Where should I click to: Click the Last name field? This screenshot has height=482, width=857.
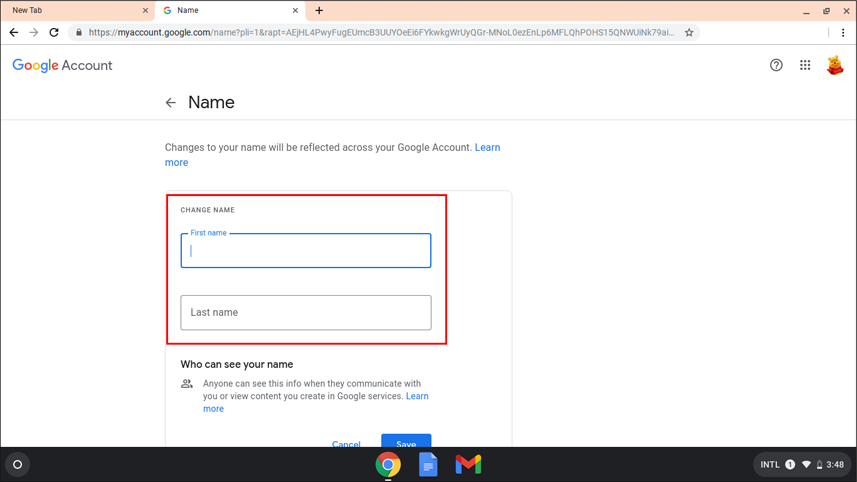[306, 313]
